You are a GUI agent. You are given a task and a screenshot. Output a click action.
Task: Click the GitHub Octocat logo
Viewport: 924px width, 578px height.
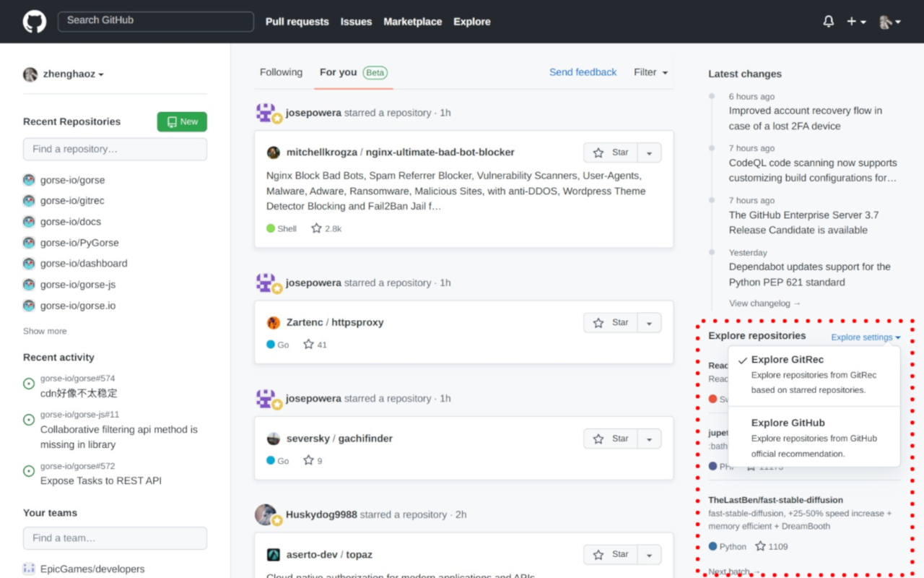[x=34, y=22]
